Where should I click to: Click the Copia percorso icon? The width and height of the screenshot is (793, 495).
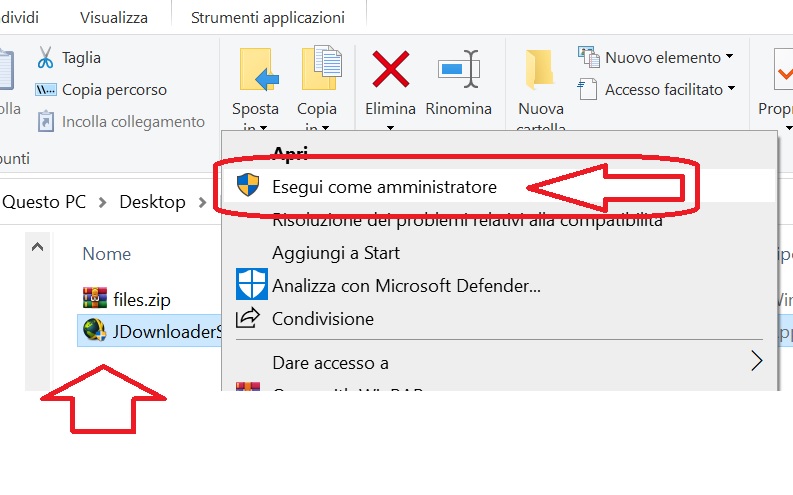(x=45, y=90)
